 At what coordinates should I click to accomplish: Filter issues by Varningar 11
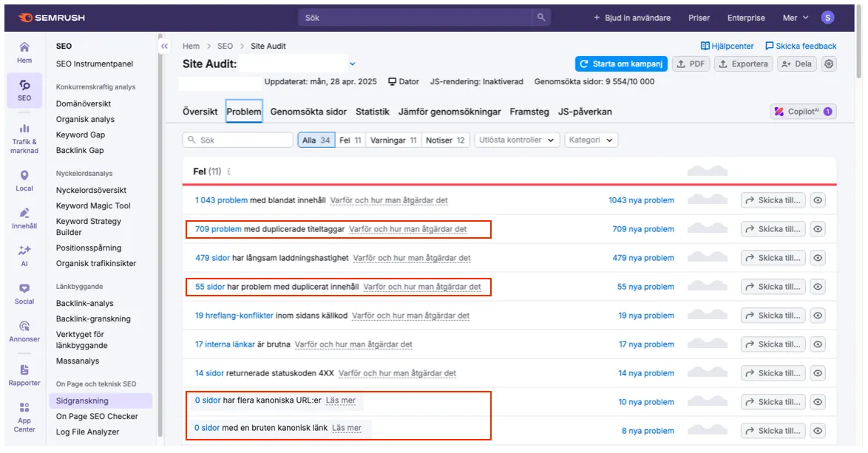click(393, 140)
